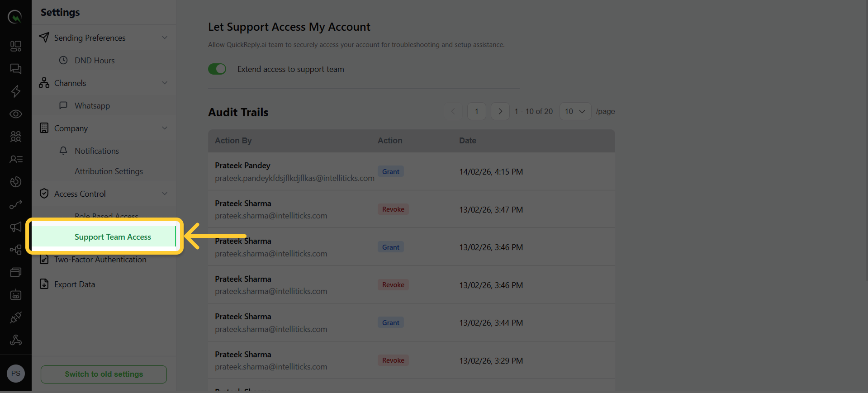The width and height of the screenshot is (868, 393).
Task: Open Attribution Settings page
Action: pos(109,171)
